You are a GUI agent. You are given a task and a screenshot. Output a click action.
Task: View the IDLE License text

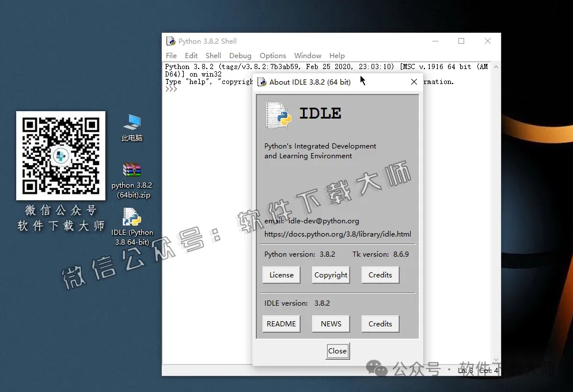(x=281, y=275)
